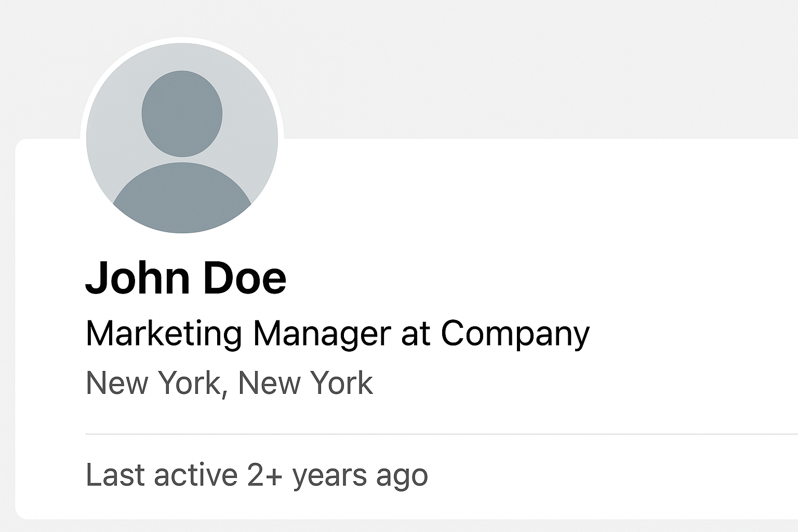
Task: Click the divider line above Last active
Action: 442,434
